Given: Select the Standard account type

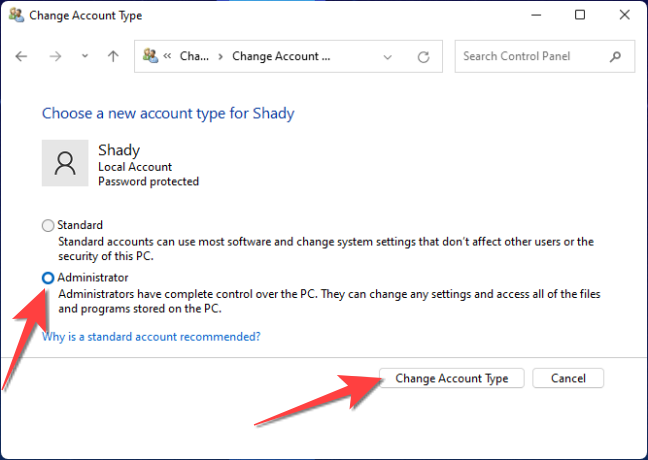Looking at the screenshot, I should pos(48,225).
